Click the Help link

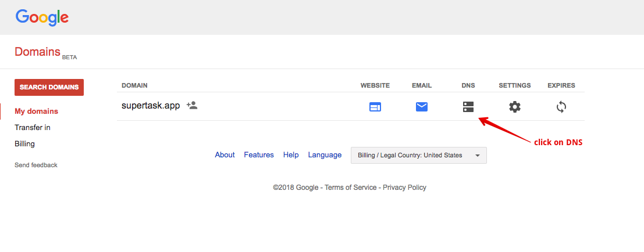[291, 155]
